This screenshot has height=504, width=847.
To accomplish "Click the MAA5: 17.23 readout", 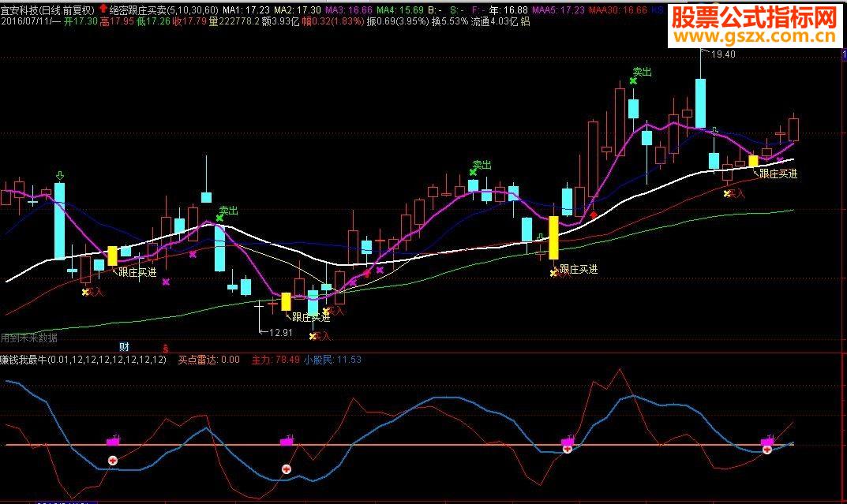I will click(x=559, y=9).
